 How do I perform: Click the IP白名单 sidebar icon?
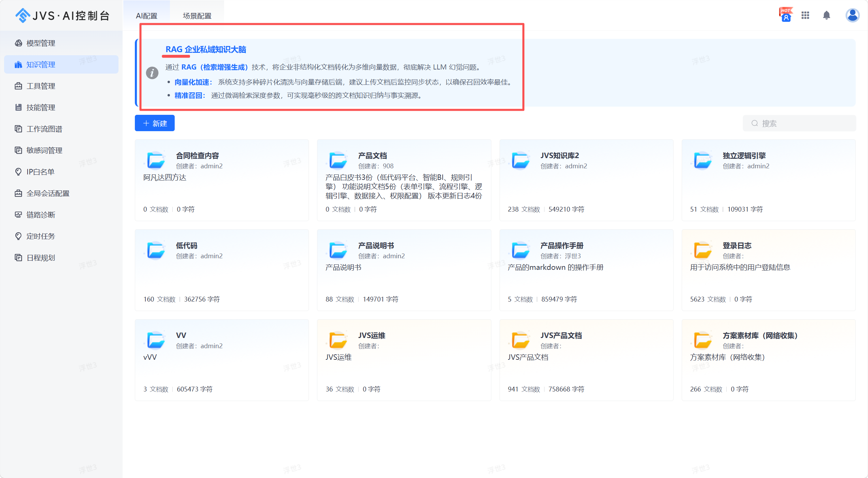coord(18,172)
